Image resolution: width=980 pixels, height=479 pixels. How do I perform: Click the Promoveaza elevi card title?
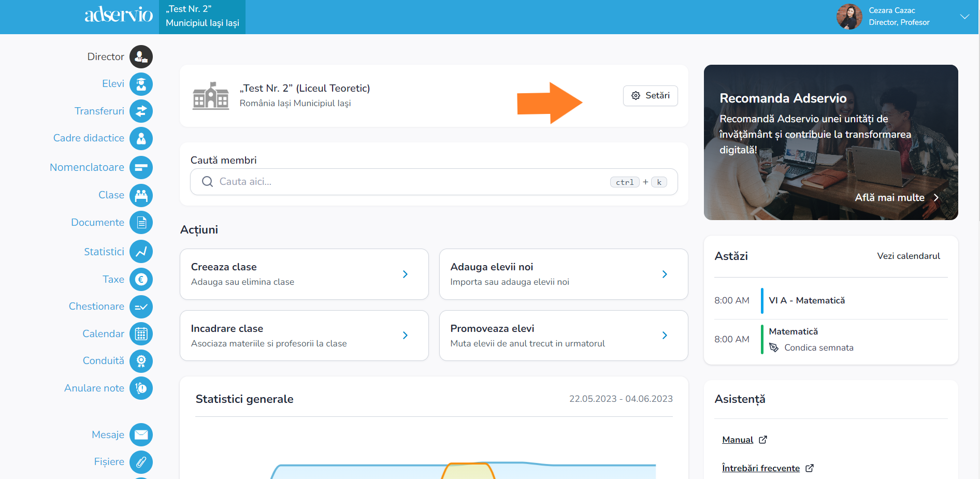(492, 328)
